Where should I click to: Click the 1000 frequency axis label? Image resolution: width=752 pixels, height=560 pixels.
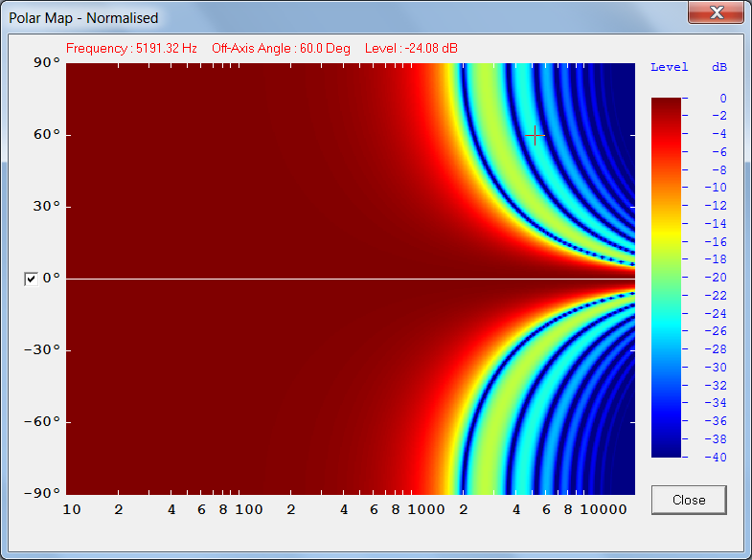426,509
